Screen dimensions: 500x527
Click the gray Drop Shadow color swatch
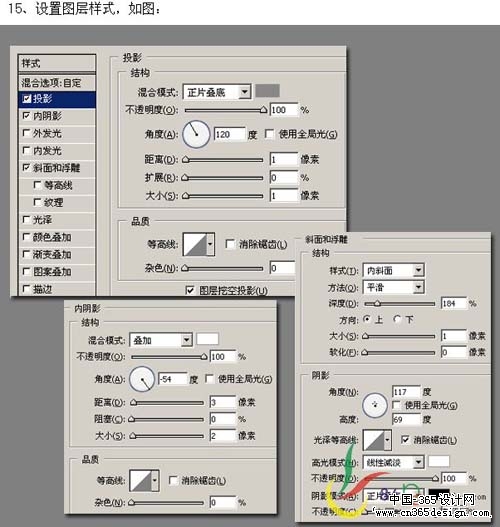point(267,91)
